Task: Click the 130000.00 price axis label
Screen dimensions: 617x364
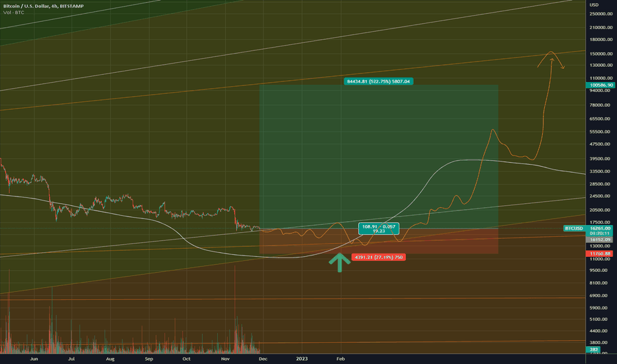Action: tap(601, 65)
